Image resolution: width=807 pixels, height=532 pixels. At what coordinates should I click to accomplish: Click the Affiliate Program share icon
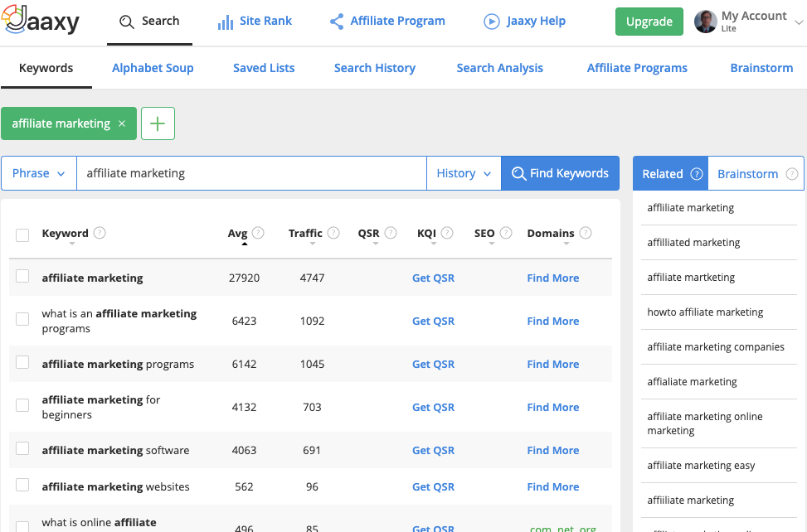[337, 21]
